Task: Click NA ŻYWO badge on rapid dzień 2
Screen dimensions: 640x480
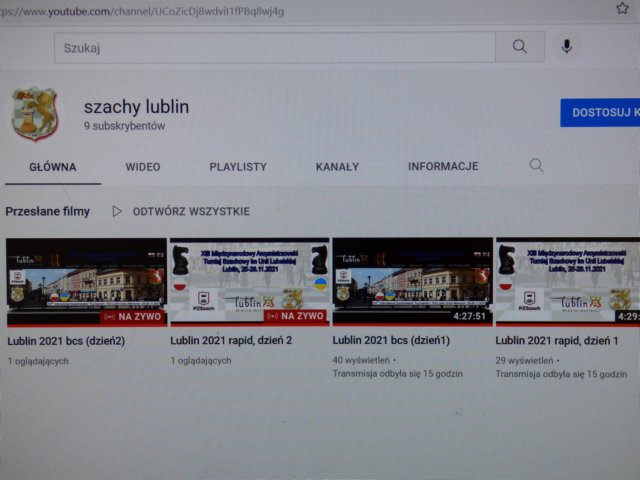Action: click(295, 316)
